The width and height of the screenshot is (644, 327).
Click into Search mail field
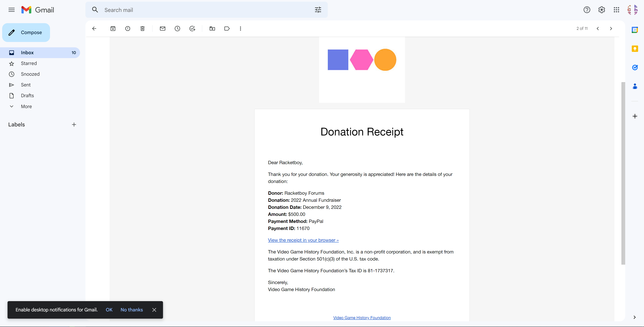point(206,10)
